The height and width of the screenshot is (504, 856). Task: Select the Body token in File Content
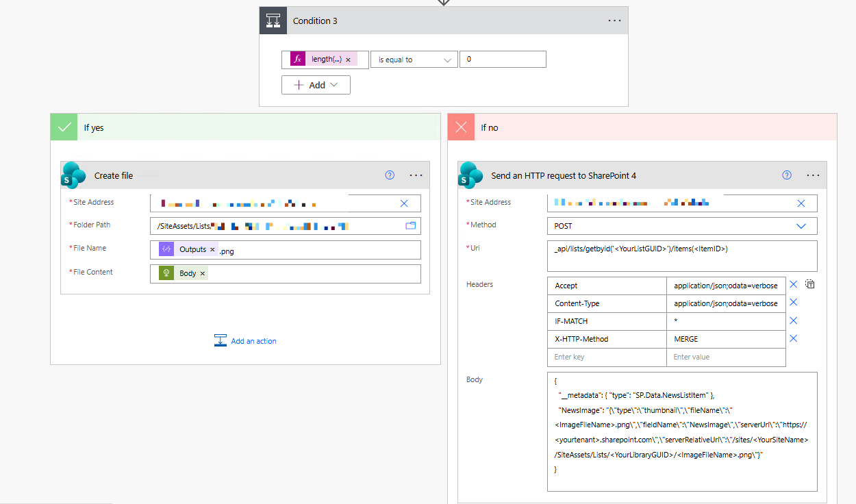tap(184, 273)
